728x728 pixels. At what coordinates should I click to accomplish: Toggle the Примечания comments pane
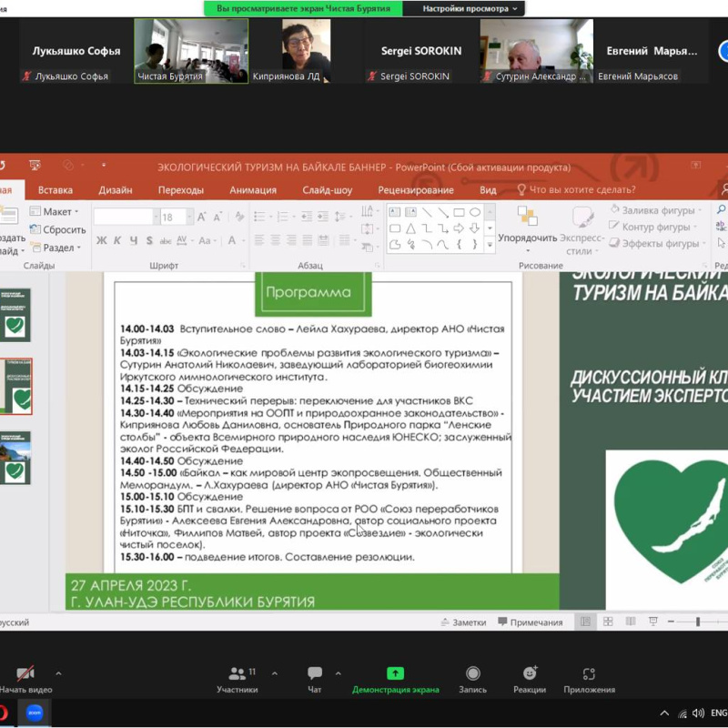(x=529, y=622)
